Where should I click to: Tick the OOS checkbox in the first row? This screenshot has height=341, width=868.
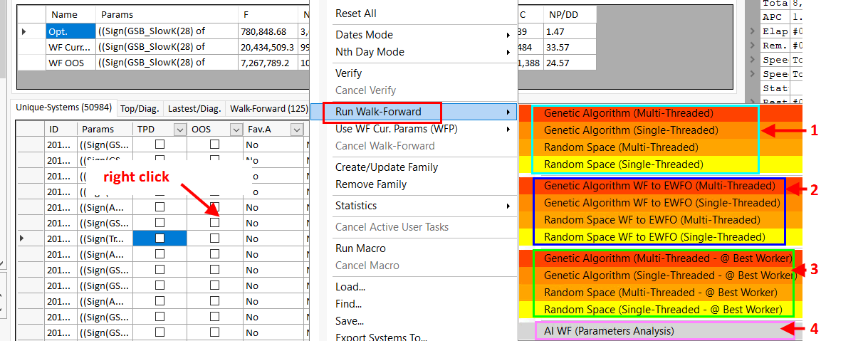(x=214, y=145)
